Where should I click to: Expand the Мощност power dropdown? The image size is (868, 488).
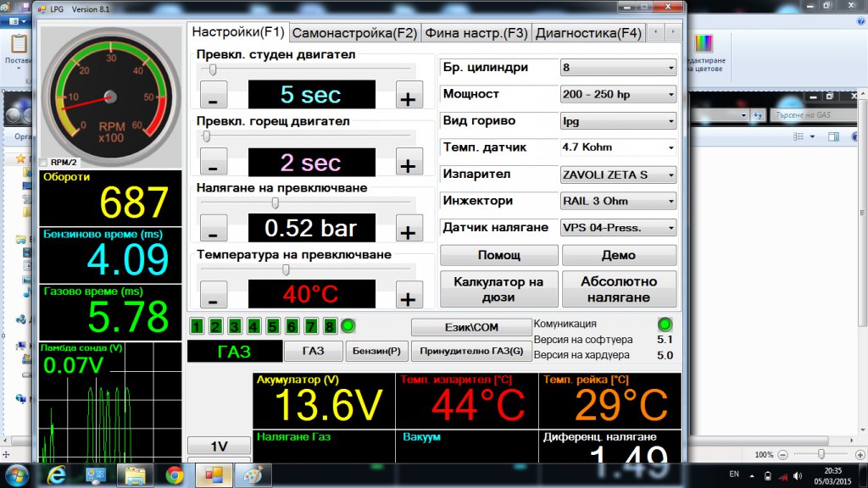(x=618, y=94)
